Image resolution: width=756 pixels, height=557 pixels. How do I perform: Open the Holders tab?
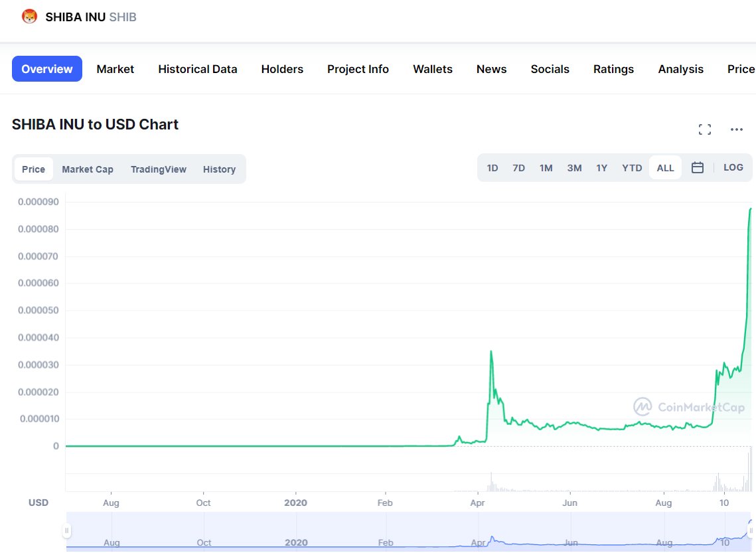tap(282, 69)
